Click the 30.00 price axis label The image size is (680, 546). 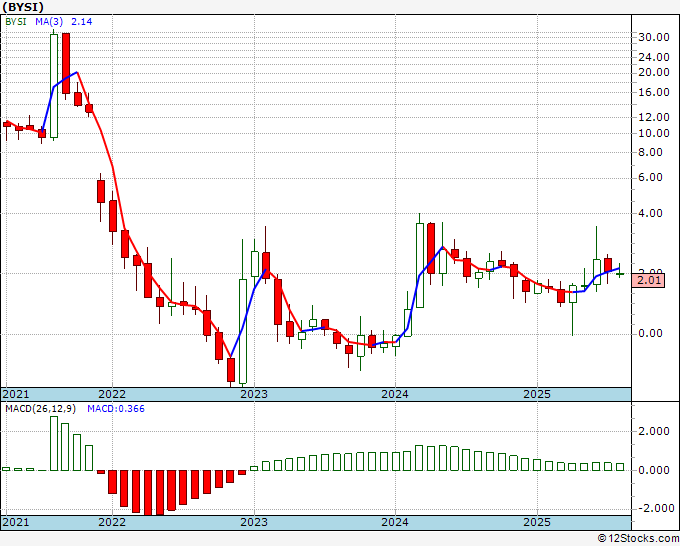click(654, 37)
